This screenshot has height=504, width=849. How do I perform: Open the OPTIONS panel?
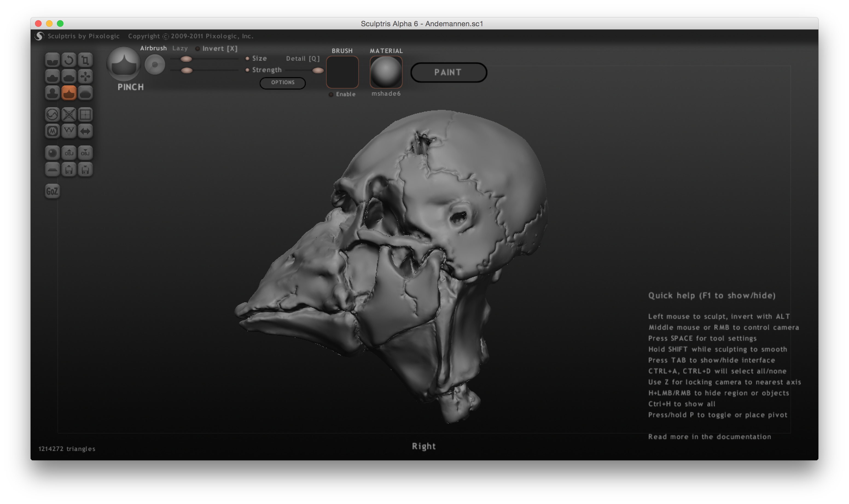(283, 83)
